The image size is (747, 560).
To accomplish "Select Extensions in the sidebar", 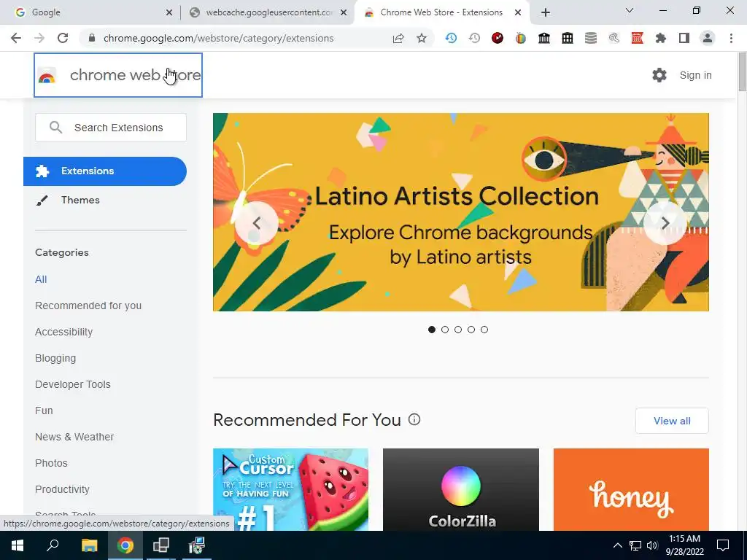I will tap(105, 171).
